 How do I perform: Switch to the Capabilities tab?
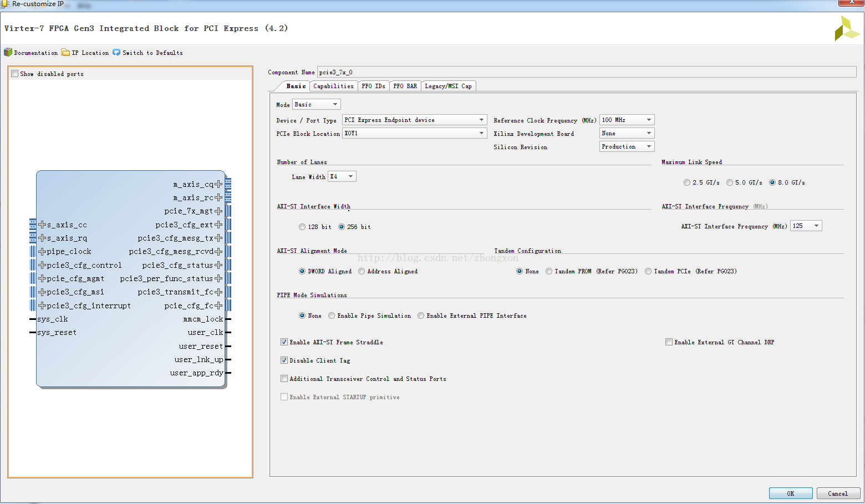pyautogui.click(x=333, y=86)
